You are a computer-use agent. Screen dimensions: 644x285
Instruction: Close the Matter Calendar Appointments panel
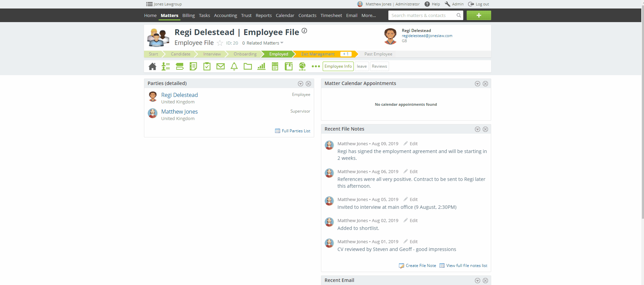[485, 84]
